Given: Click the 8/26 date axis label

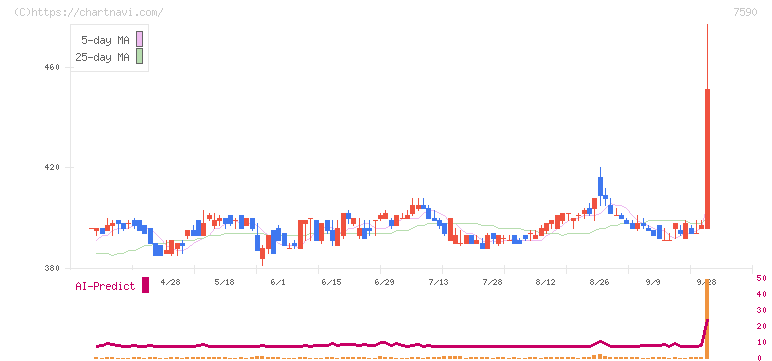Looking at the screenshot, I should coord(599,282).
